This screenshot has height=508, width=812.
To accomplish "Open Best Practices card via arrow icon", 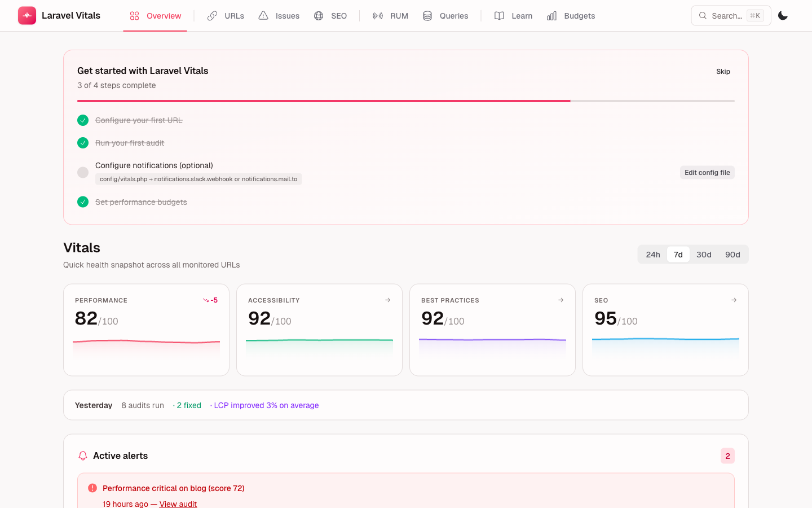I will click(x=561, y=300).
